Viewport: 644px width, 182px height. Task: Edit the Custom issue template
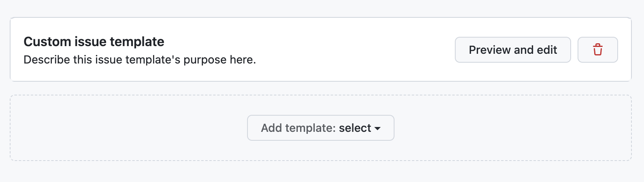[x=512, y=50]
